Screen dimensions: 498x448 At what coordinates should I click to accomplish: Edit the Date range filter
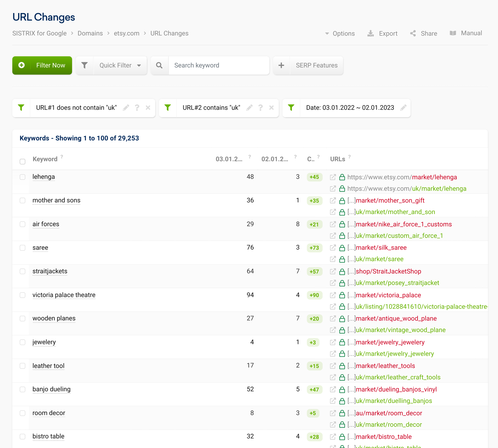point(403,107)
